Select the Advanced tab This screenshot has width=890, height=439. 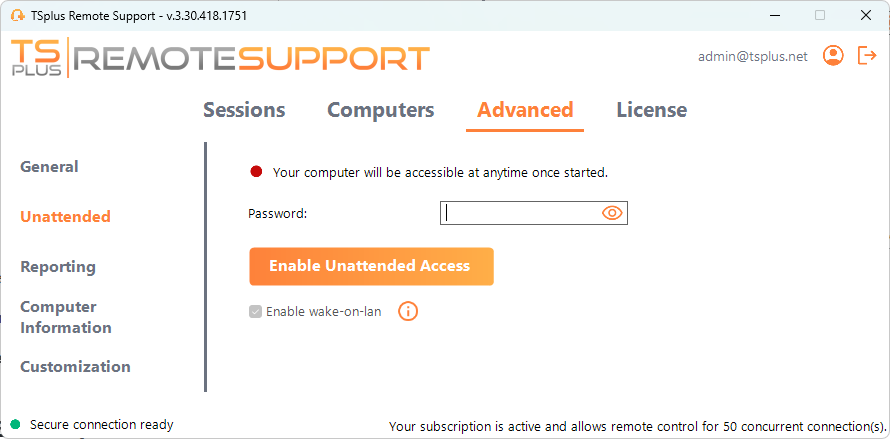525,110
